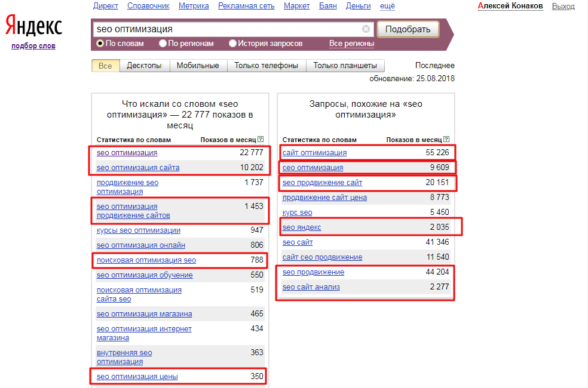Viewport: 588px width, 388px height.
Task: Open the 'поисковая оптимизация сайта seo' query link
Action: (139, 294)
